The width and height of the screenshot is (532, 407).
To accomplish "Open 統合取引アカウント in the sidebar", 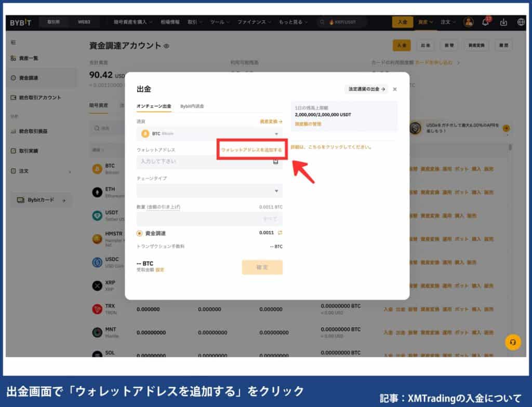I will click(x=36, y=98).
